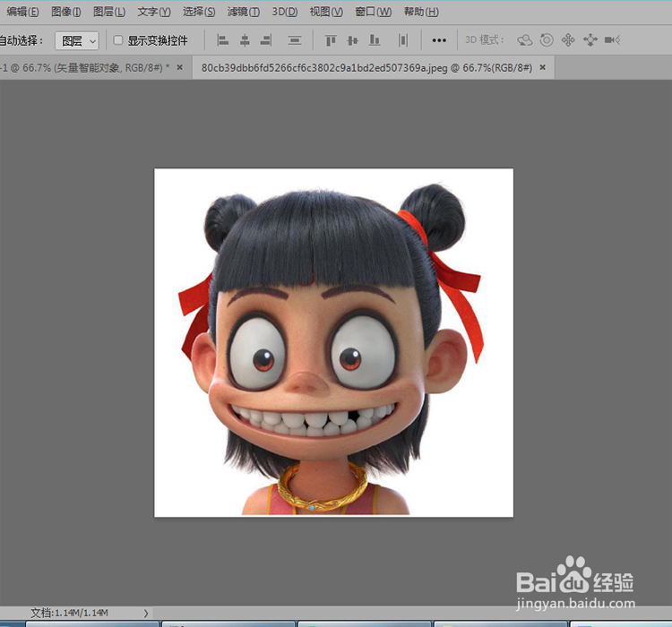Open the 编辑(E) menu
672x627 pixels.
coord(22,12)
